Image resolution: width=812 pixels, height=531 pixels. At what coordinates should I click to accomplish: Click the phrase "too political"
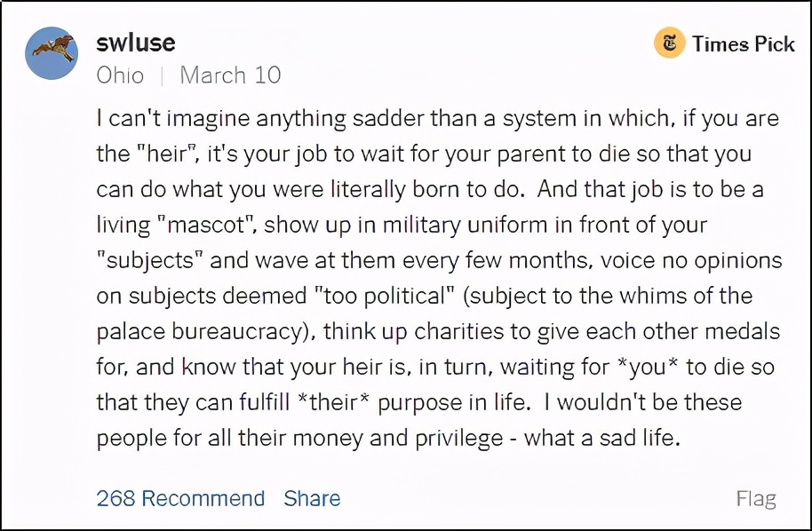[x=399, y=296]
